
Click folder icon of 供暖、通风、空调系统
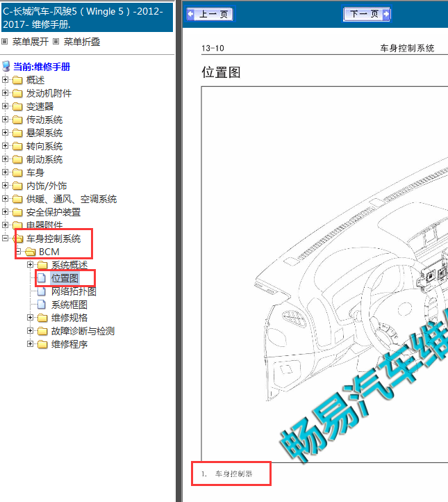(x=17, y=199)
